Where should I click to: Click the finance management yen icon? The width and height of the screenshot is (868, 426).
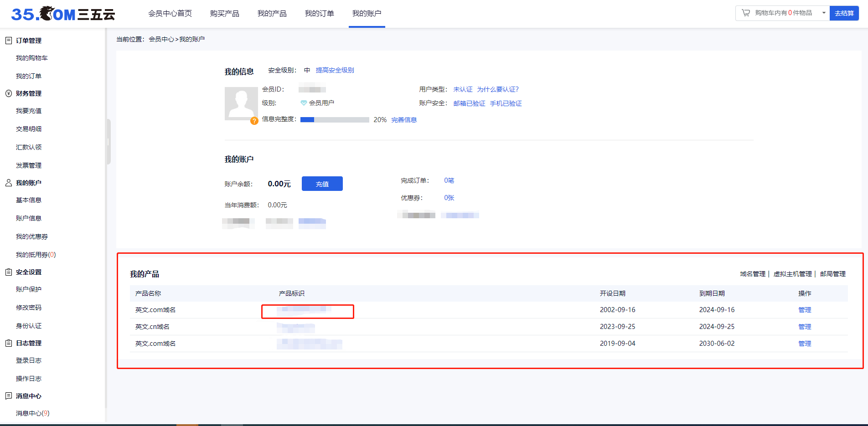[x=8, y=93]
